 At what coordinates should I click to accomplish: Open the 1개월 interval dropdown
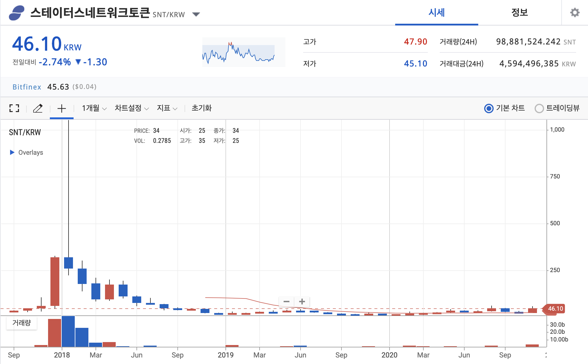(94, 108)
